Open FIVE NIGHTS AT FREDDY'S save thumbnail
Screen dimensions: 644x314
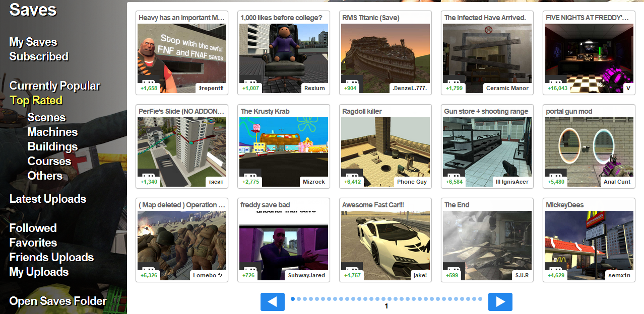[589, 58]
